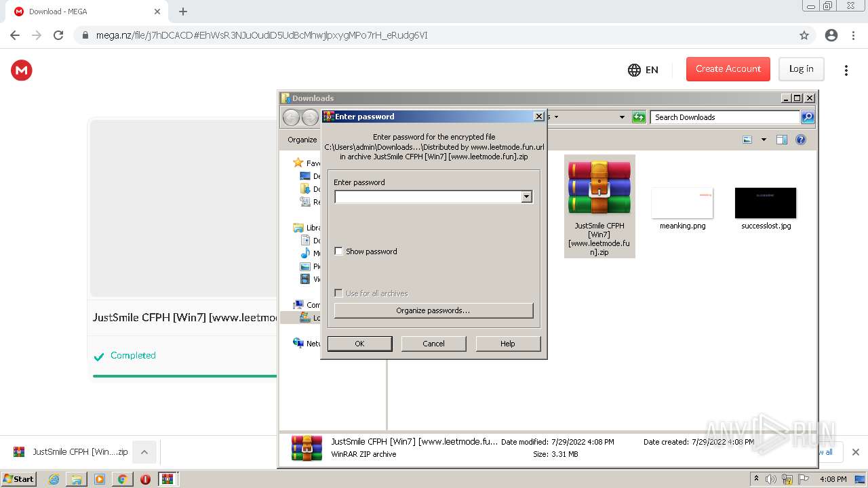Bookmark this page with the star icon
The width and height of the screenshot is (868, 488).
pos(804,35)
